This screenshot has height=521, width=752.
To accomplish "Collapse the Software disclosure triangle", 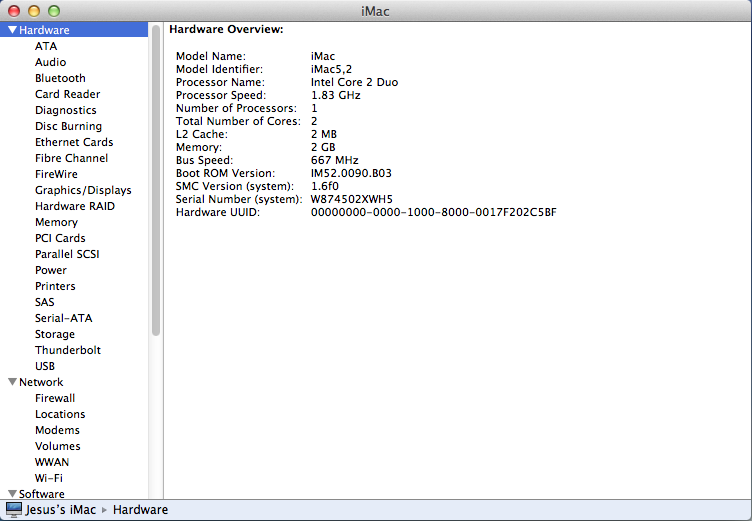I will pyautogui.click(x=12, y=494).
